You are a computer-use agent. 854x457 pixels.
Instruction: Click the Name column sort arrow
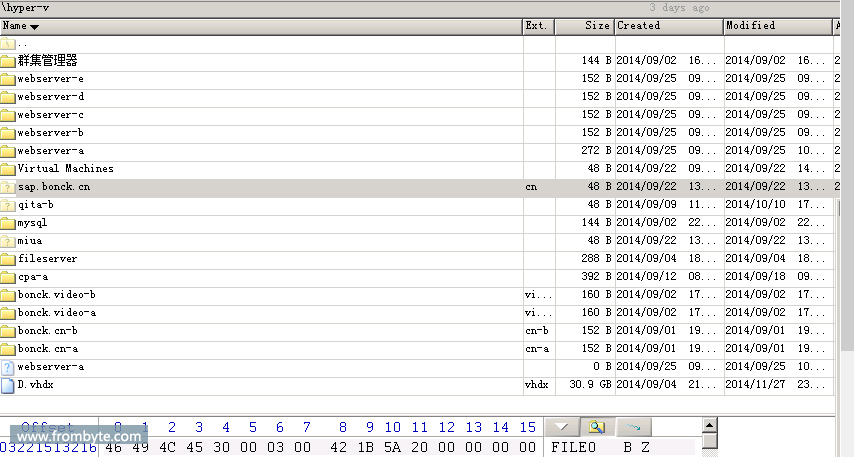pos(35,26)
